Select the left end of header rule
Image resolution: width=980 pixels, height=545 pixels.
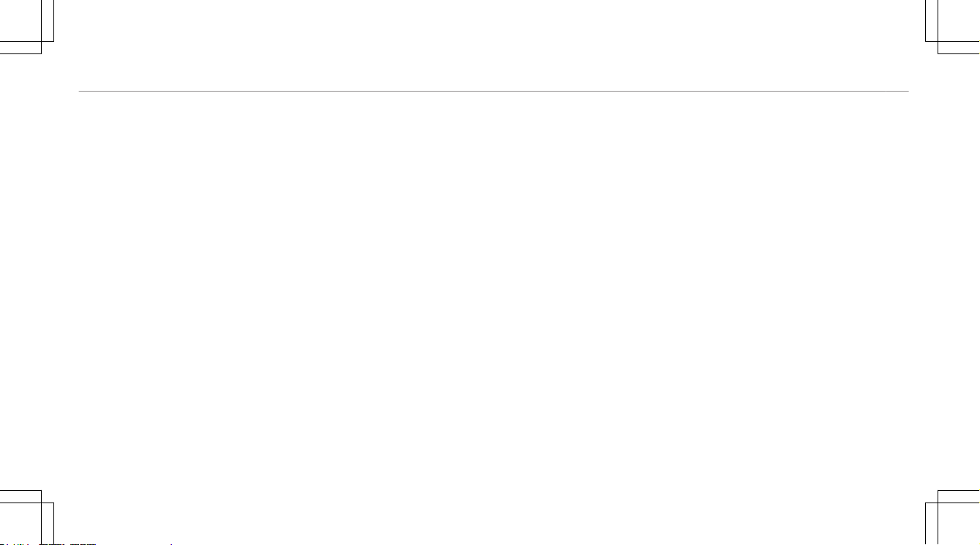coord(80,92)
